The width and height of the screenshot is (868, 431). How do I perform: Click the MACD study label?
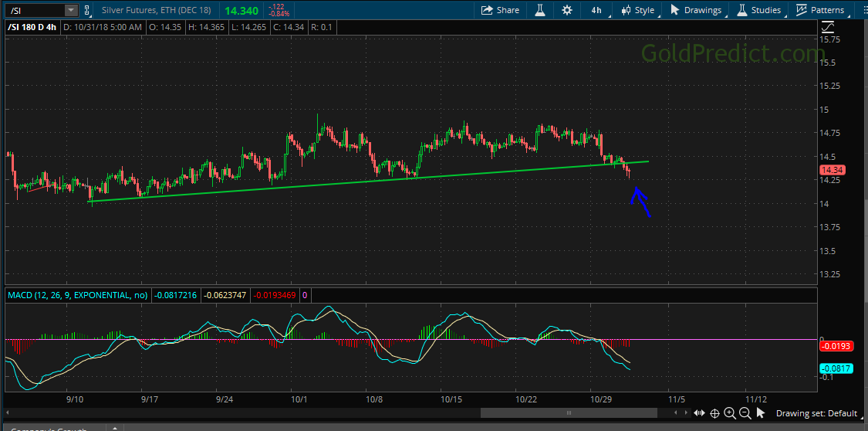pyautogui.click(x=78, y=294)
